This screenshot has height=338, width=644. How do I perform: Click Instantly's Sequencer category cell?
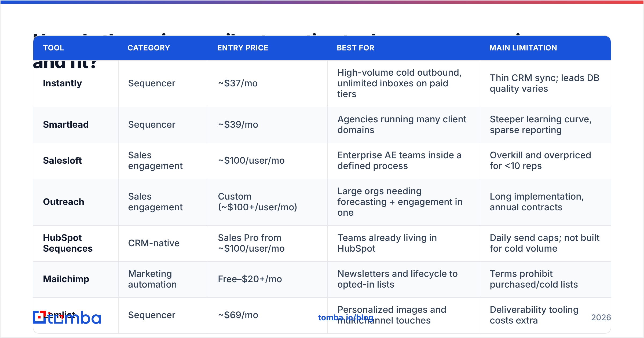click(163, 83)
